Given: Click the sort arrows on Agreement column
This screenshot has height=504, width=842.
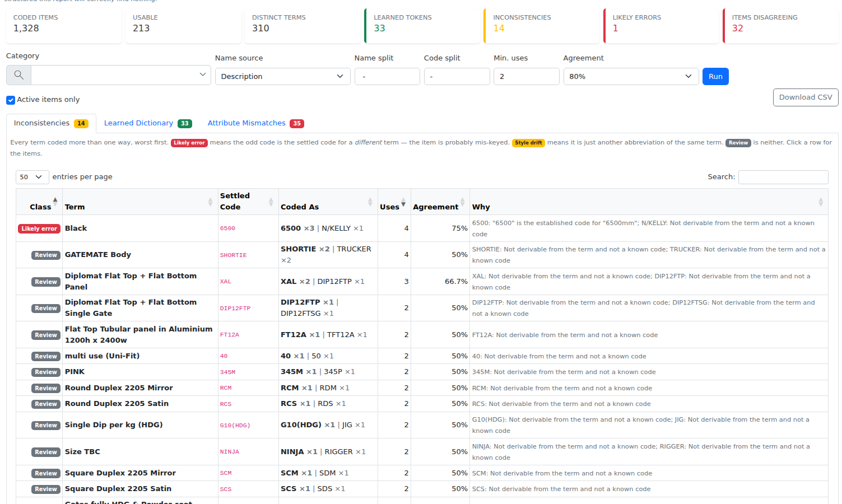Looking at the screenshot, I should click(463, 202).
